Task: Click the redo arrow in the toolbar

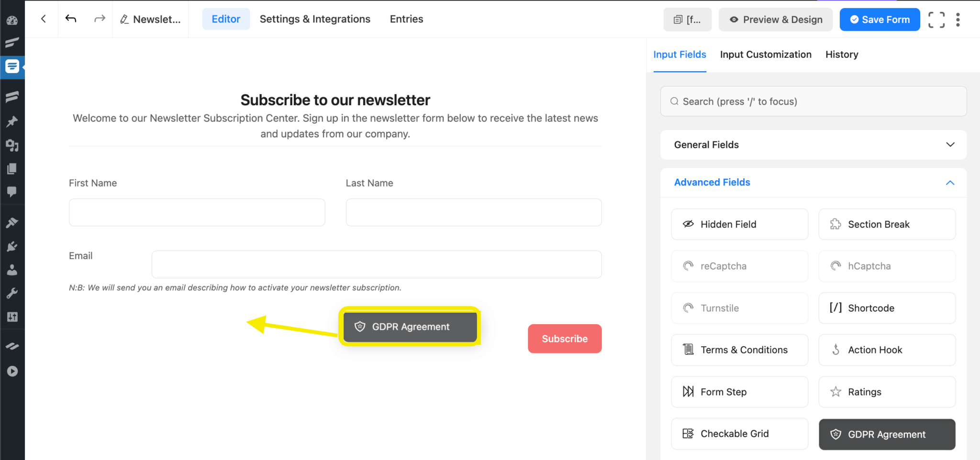Action: 100,19
